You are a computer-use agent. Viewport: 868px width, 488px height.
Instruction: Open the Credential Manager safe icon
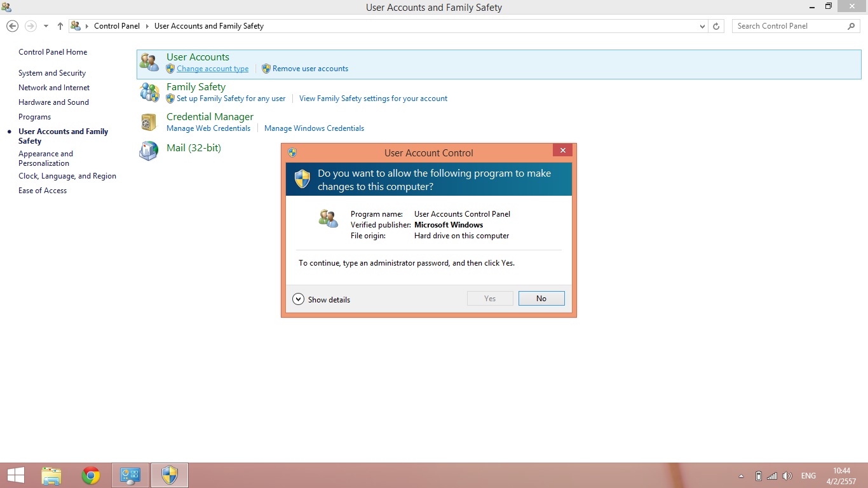click(149, 122)
